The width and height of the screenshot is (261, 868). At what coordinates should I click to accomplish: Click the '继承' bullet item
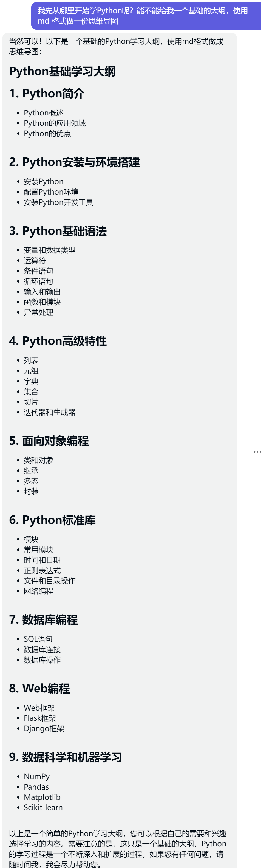31,471
